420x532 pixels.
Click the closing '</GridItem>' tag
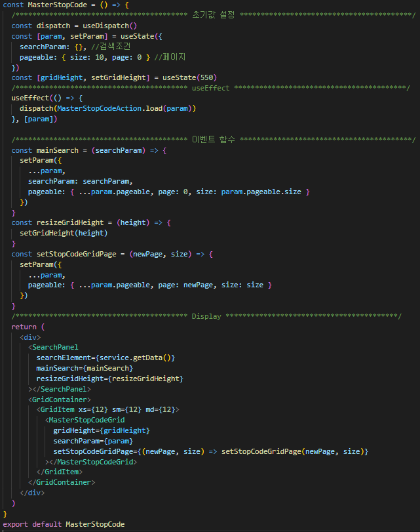tap(60, 472)
